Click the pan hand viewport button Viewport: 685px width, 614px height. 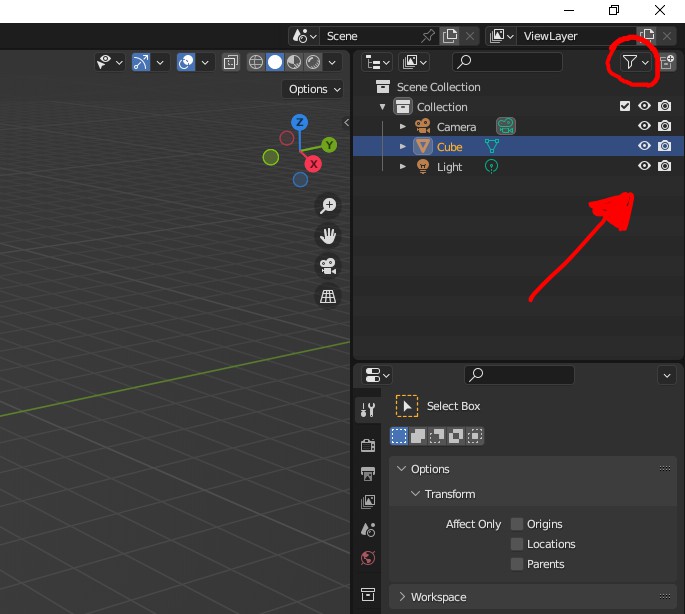[x=328, y=236]
